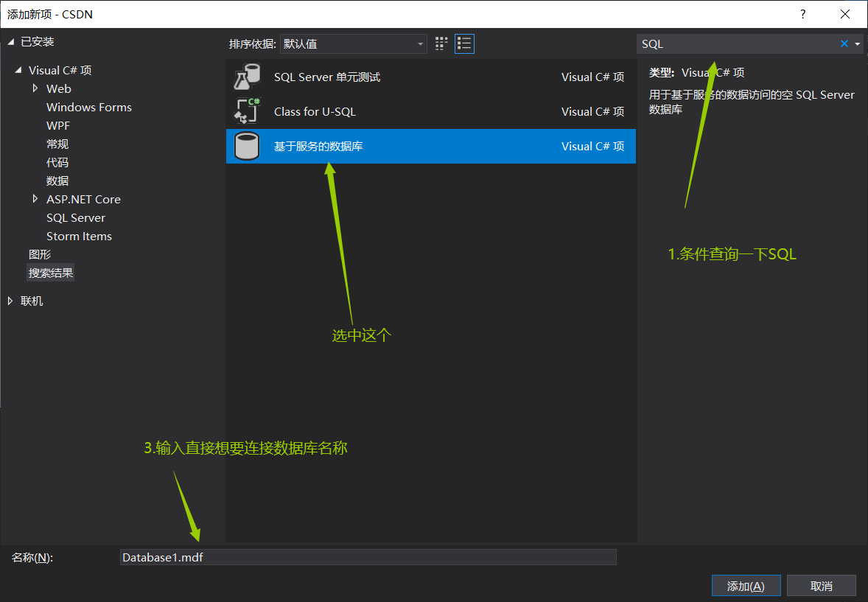Switch templates to list view

click(x=464, y=43)
